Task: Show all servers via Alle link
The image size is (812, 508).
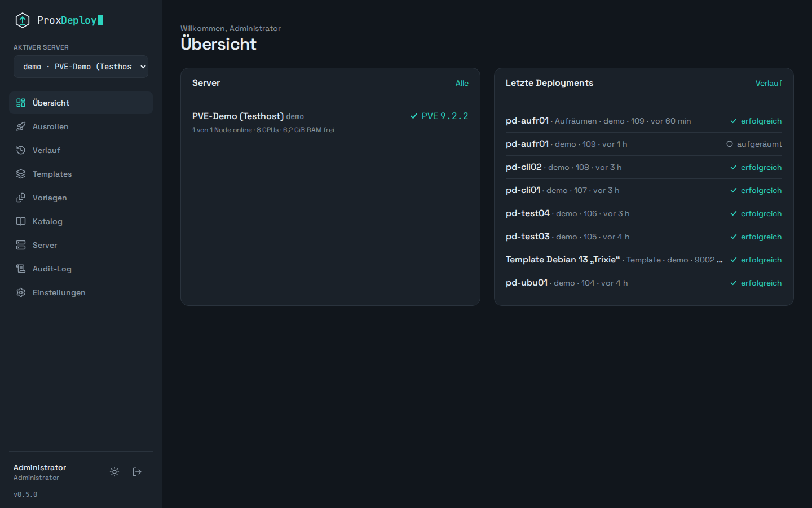Action: point(462,83)
